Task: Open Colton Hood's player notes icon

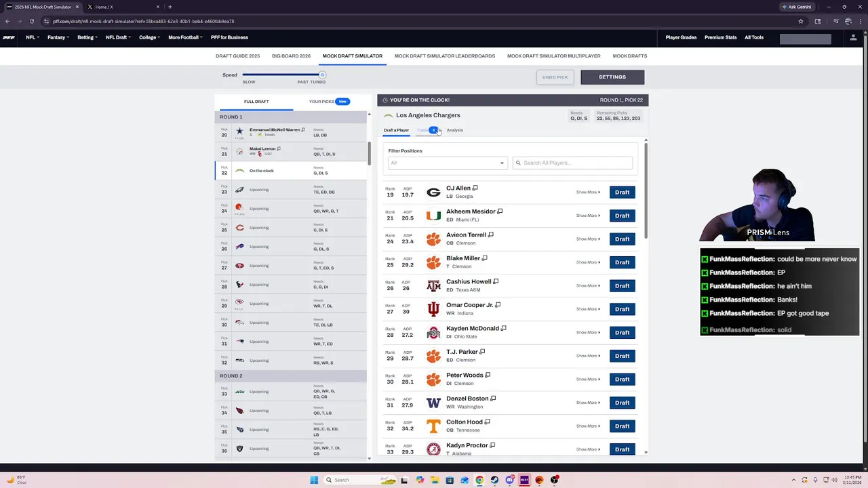Action: [x=487, y=422]
